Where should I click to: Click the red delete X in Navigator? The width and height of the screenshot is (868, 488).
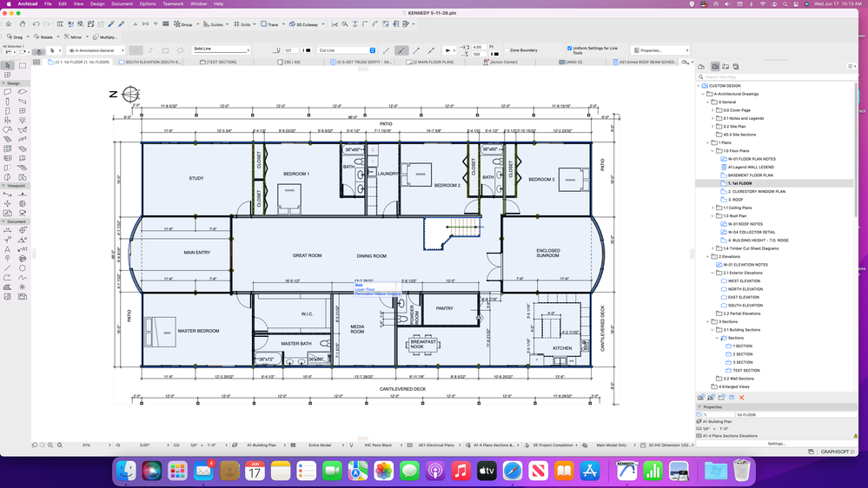tap(742, 398)
